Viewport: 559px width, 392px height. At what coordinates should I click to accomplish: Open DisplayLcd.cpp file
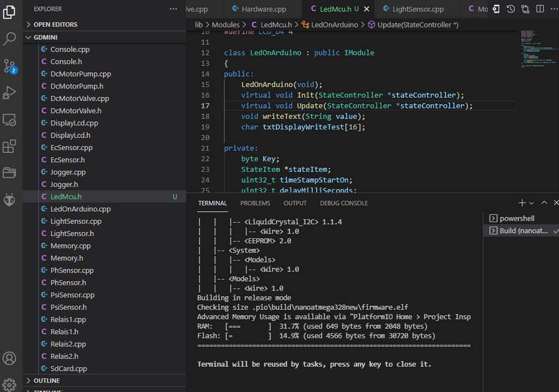coord(105,123)
